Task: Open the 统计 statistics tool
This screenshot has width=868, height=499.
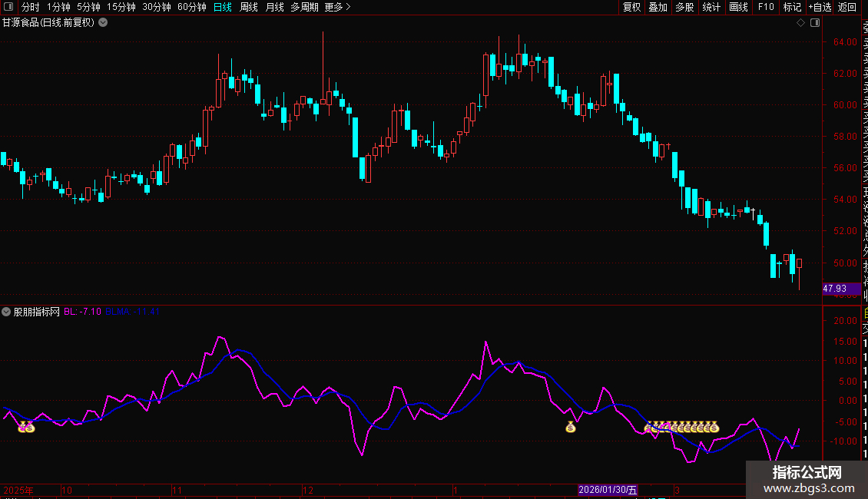Action: click(x=711, y=7)
